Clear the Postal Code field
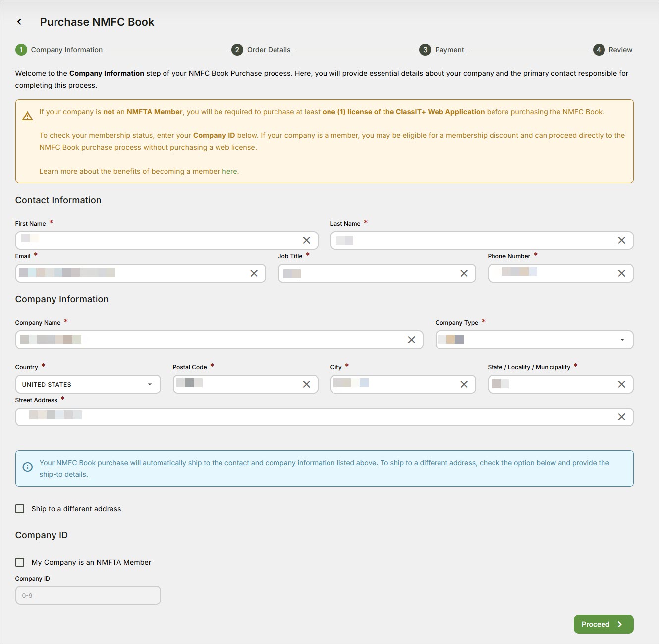Image resolution: width=659 pixels, height=644 pixels. coord(306,384)
